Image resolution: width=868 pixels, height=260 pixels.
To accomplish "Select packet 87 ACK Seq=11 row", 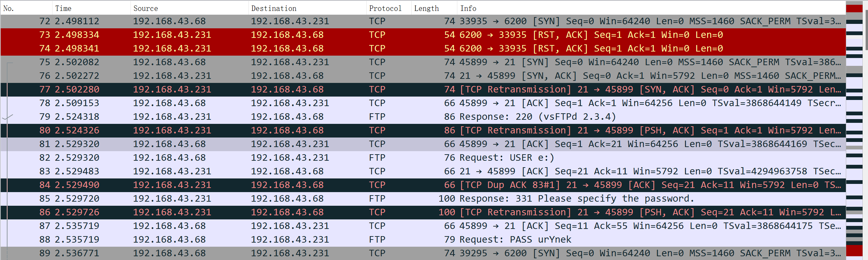I will (423, 226).
